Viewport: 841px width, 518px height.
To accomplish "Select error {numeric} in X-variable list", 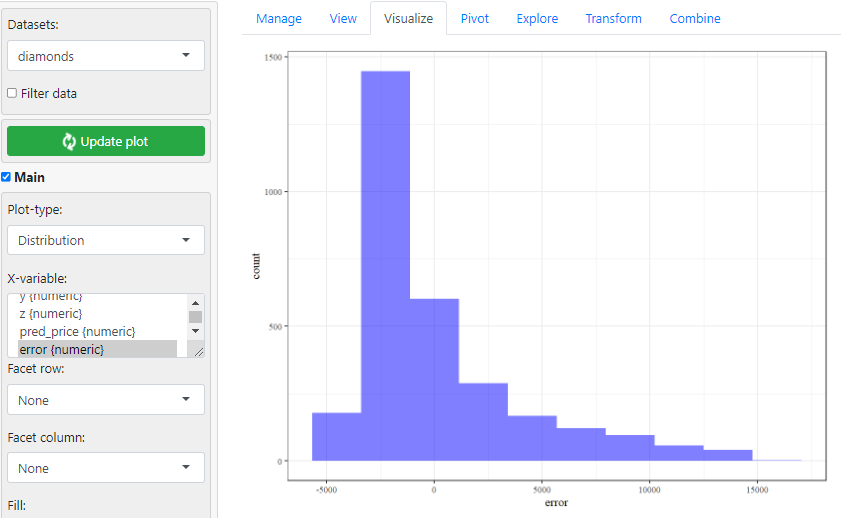I will [97, 349].
